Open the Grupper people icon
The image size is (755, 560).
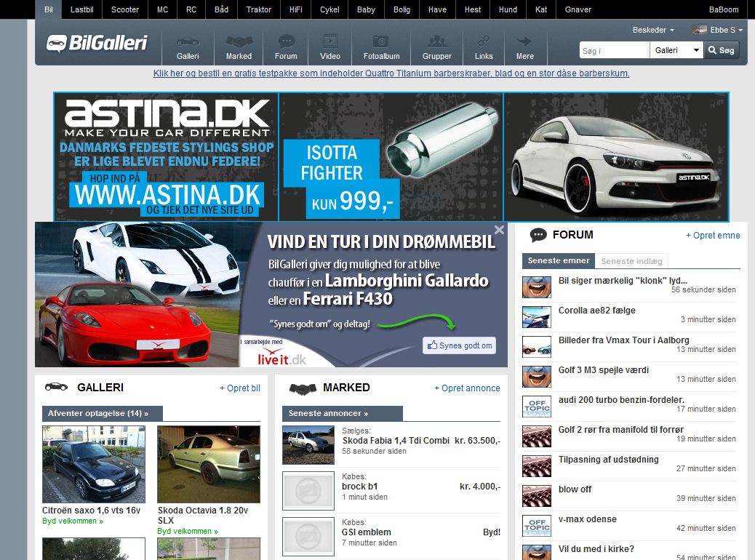436,42
